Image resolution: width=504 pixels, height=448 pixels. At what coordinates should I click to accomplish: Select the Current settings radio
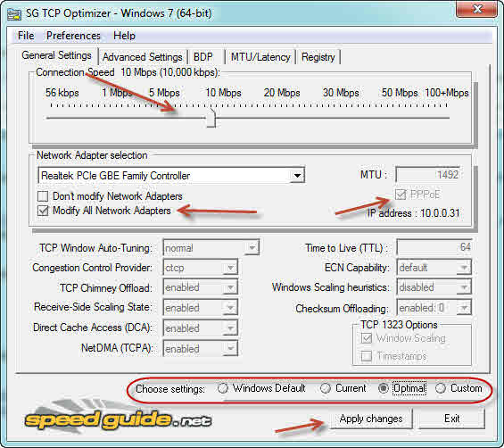click(x=326, y=388)
